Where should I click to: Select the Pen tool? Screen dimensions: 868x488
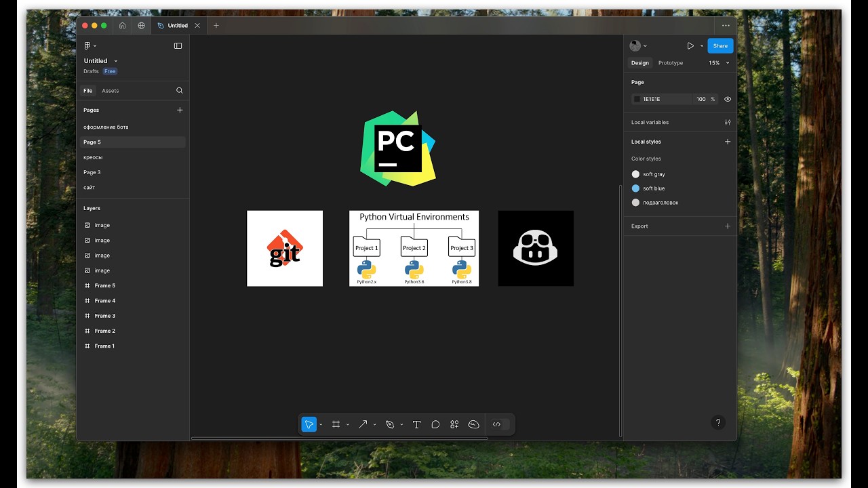(x=390, y=424)
